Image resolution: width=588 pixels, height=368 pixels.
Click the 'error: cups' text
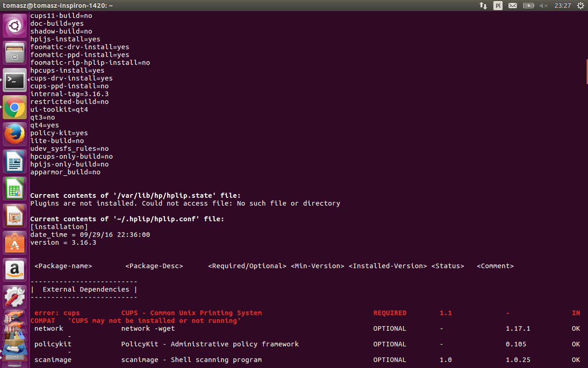coord(57,313)
